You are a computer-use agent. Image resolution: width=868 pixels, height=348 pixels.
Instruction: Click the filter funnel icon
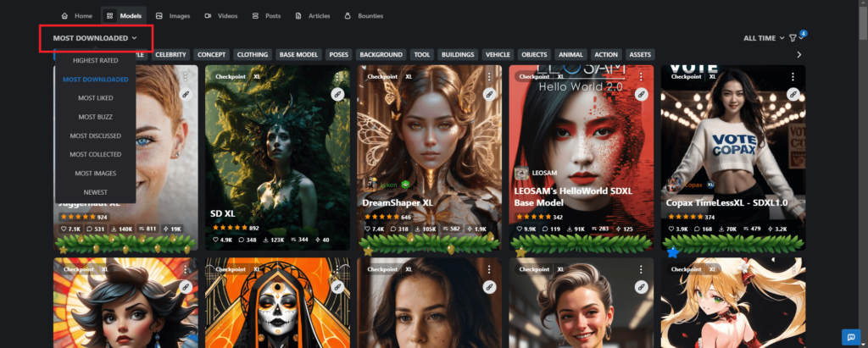pos(793,38)
